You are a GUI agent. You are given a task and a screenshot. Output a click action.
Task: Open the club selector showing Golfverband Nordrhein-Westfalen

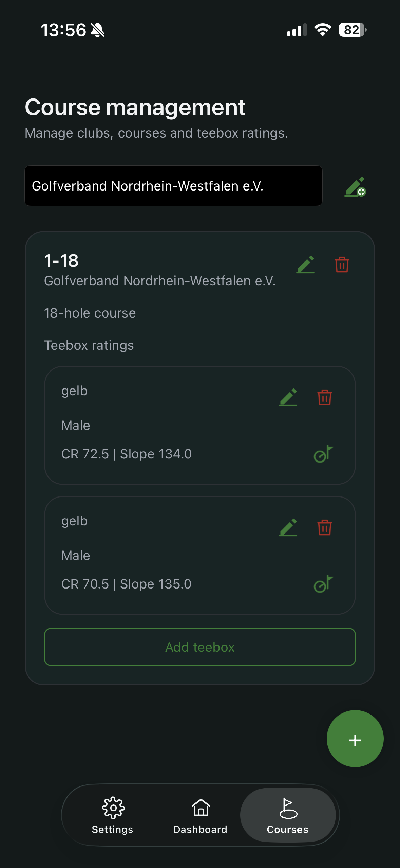[174, 186]
